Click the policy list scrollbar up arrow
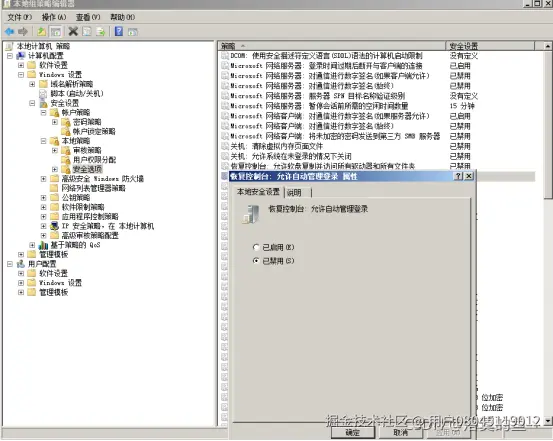The height and width of the screenshot is (441, 553). [x=548, y=46]
